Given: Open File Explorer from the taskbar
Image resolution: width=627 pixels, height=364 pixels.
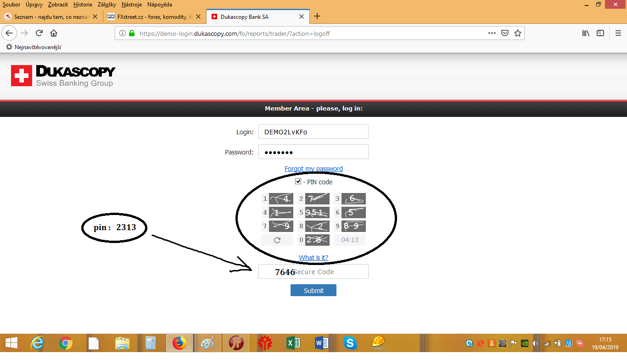Looking at the screenshot, I should (122, 343).
